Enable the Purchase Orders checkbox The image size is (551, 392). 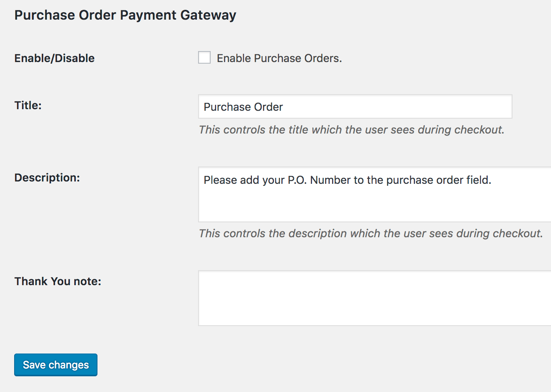click(204, 57)
